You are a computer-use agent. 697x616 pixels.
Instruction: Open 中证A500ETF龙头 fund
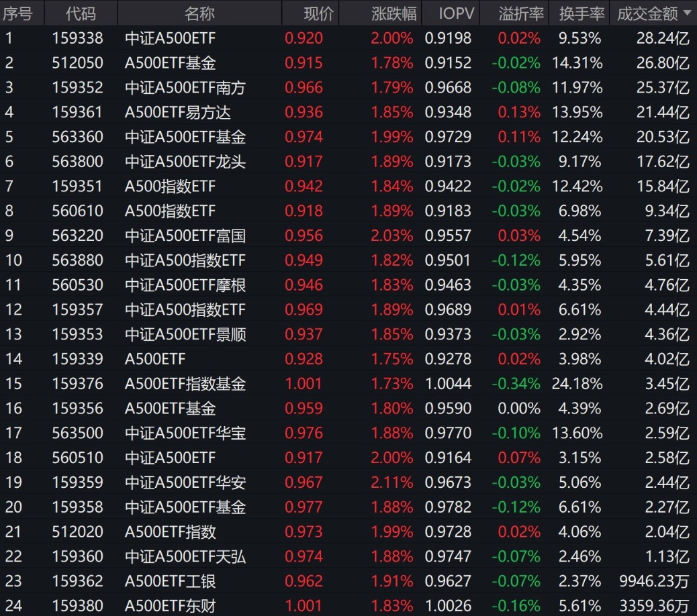[x=185, y=162]
